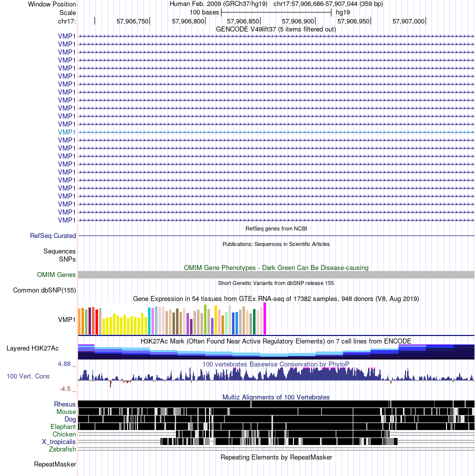Click the X_tropicalis species label

[59, 441]
